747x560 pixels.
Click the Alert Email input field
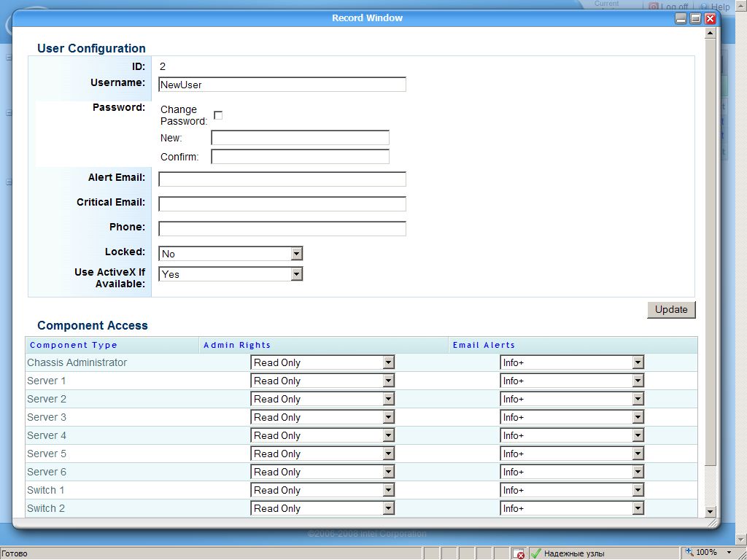(x=282, y=179)
